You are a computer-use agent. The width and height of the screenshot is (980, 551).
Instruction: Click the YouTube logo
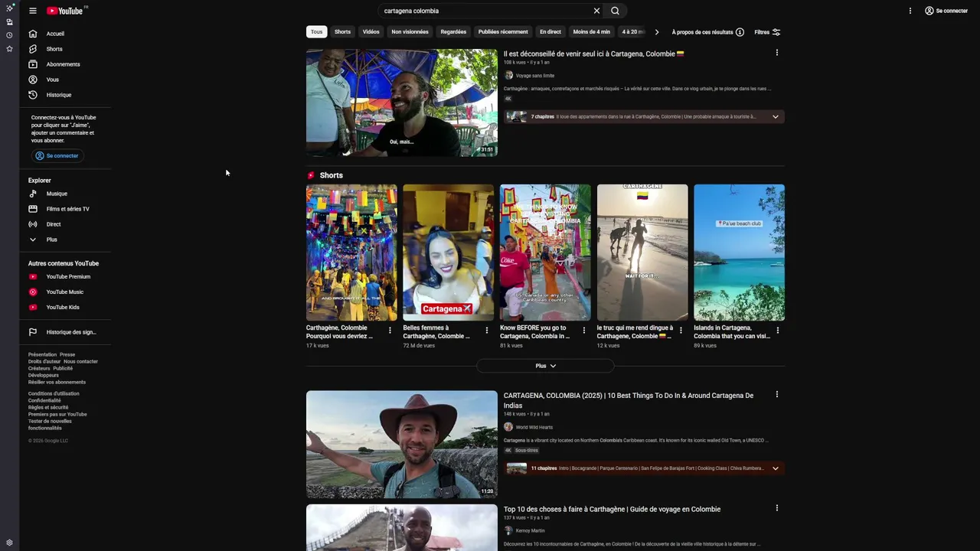[66, 11]
